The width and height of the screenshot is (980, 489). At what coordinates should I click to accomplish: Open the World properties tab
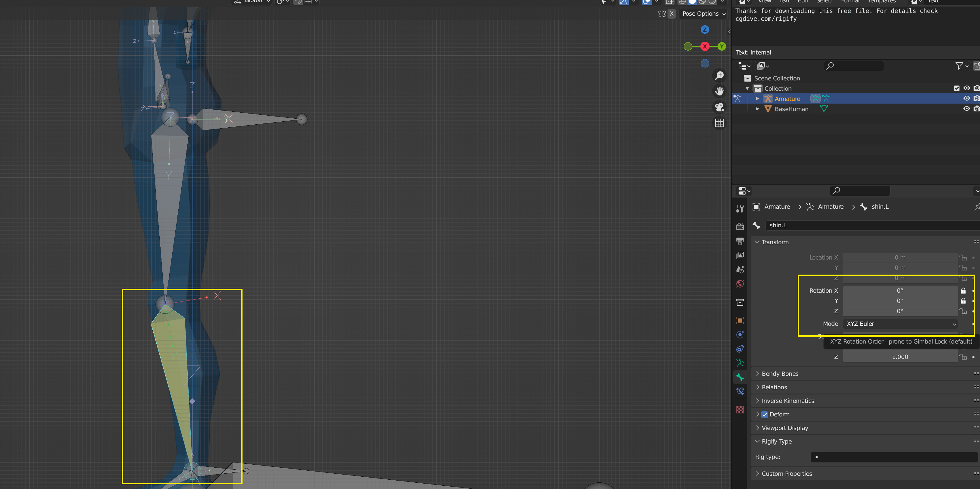pyautogui.click(x=740, y=284)
